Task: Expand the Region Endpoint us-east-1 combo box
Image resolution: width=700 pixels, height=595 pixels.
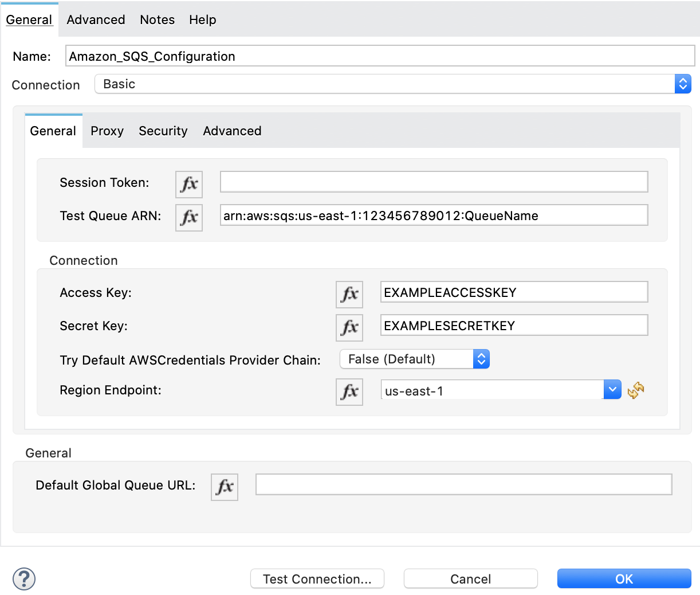Action: coord(612,390)
